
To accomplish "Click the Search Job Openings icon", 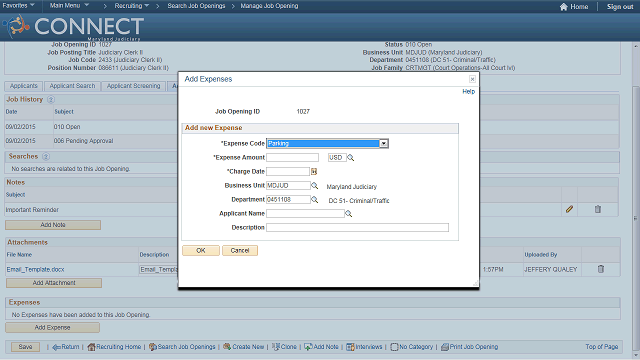I will (153, 347).
